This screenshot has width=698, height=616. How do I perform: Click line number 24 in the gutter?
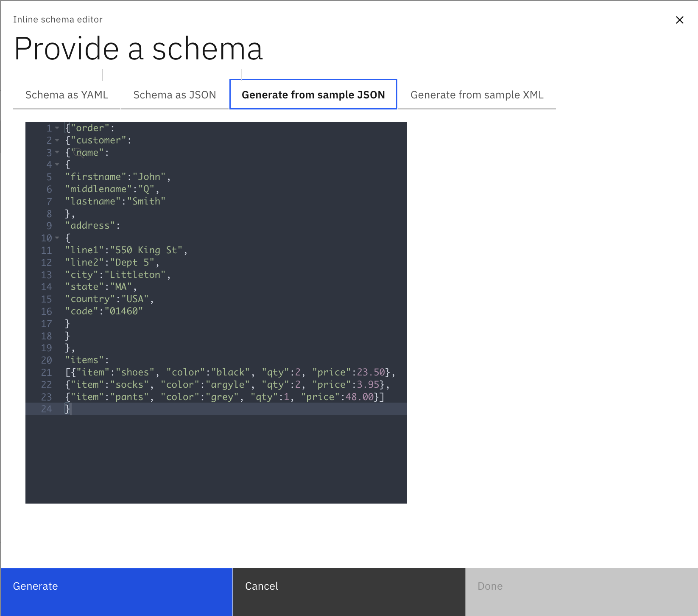46,409
